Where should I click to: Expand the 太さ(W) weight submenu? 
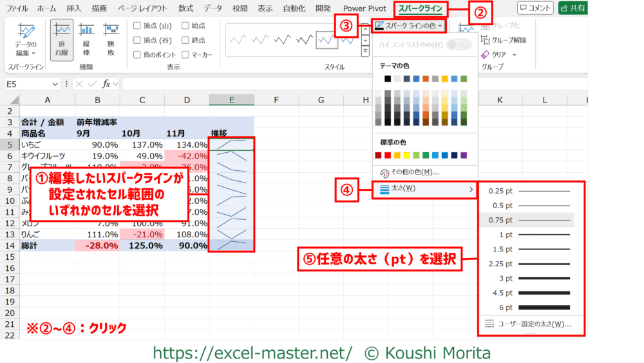coord(425,190)
